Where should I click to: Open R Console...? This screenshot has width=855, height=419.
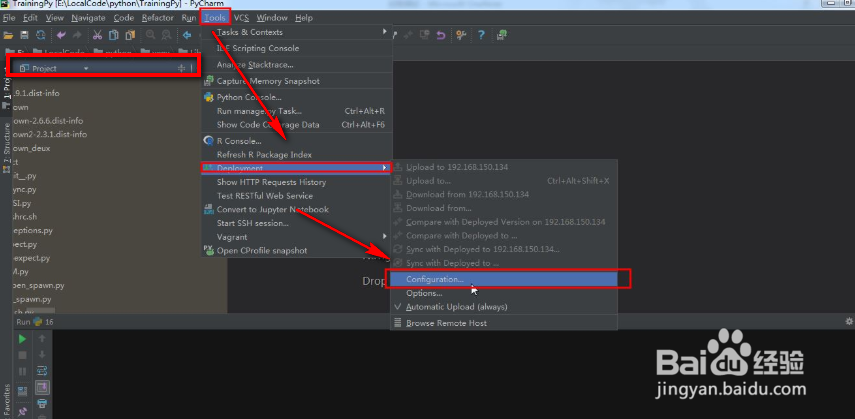[297, 141]
